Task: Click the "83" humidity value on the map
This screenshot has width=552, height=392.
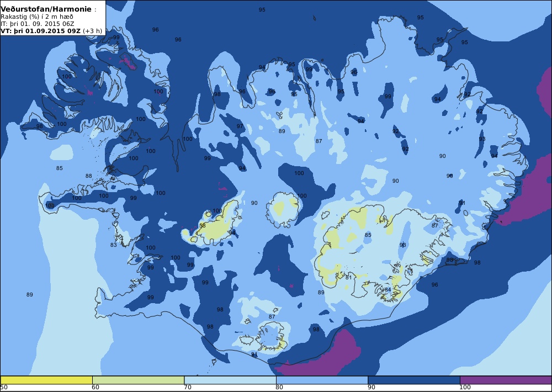Action: pos(113,245)
